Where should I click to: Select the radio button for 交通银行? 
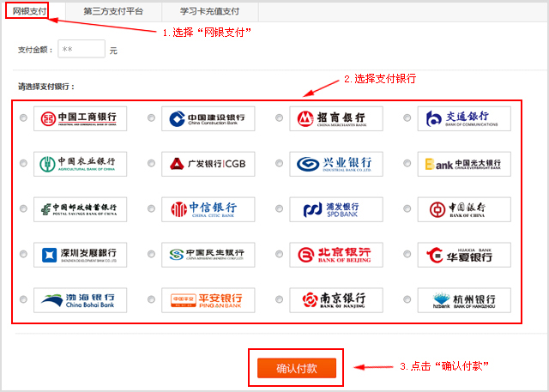(x=407, y=118)
